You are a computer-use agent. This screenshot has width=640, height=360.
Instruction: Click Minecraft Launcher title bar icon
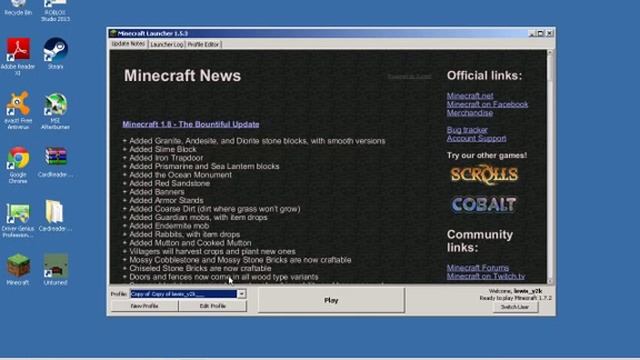(113, 33)
